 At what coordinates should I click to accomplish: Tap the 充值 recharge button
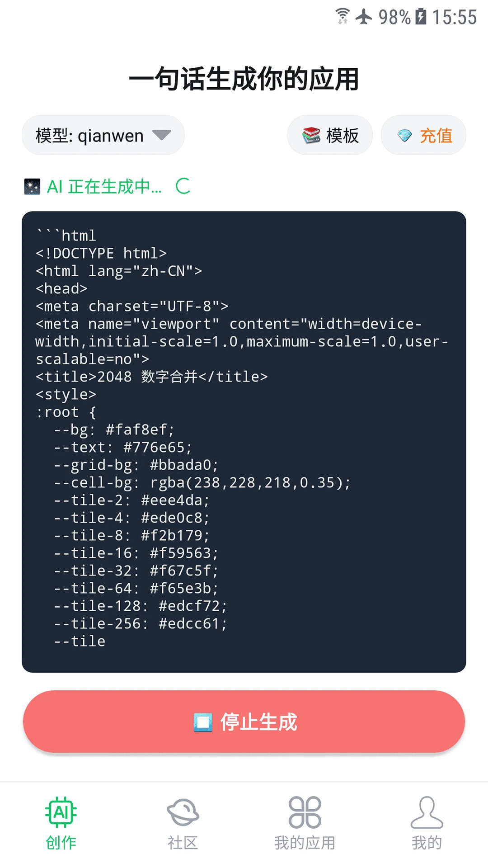(x=423, y=135)
